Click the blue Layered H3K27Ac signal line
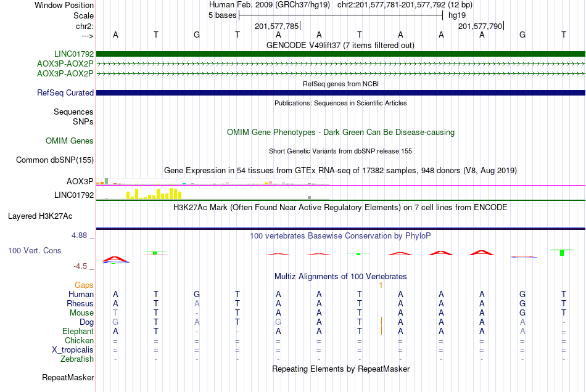Image resolution: width=586 pixels, height=392 pixels. pyautogui.click(x=340, y=228)
